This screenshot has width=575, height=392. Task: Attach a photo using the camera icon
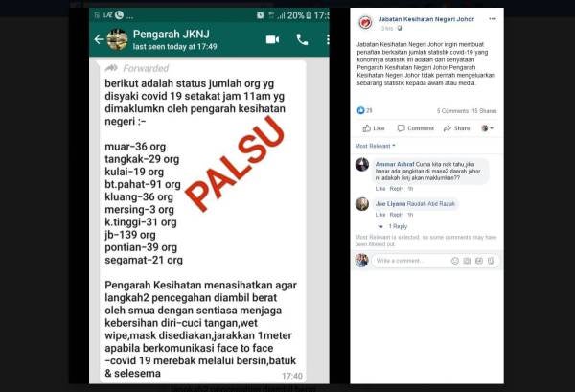(467, 261)
